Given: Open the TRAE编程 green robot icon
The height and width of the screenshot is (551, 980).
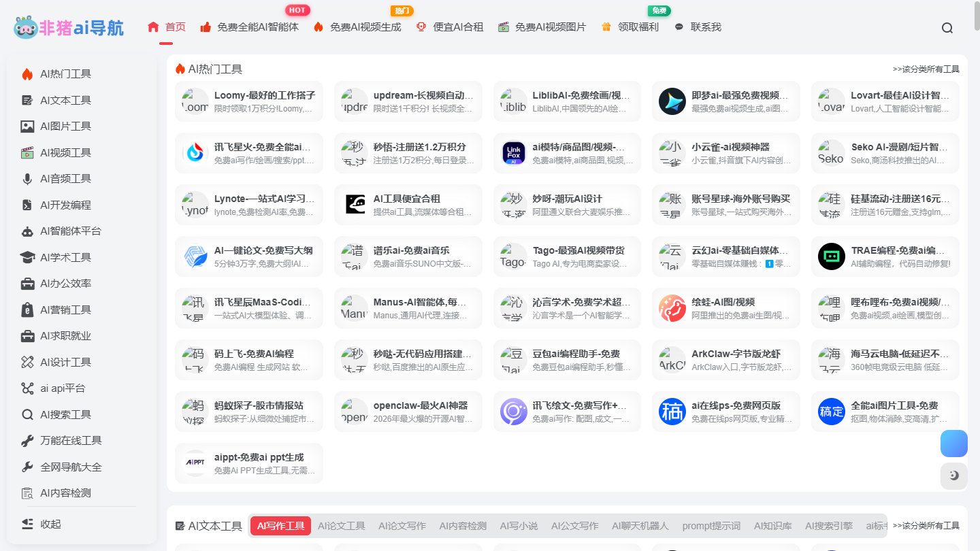Looking at the screenshot, I should (832, 256).
